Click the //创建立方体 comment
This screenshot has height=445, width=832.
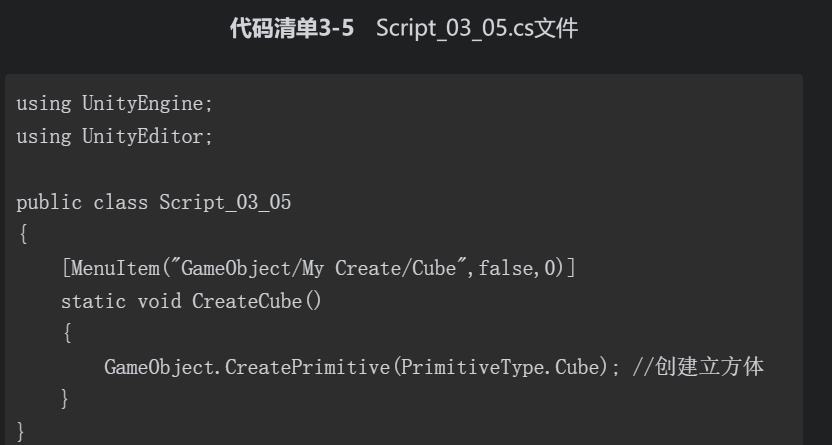(x=698, y=367)
